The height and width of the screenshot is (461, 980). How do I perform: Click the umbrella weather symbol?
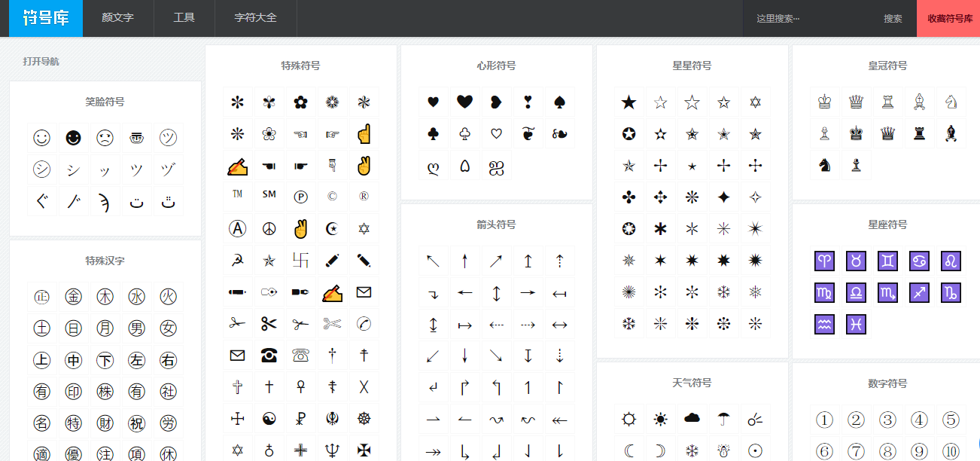click(723, 419)
